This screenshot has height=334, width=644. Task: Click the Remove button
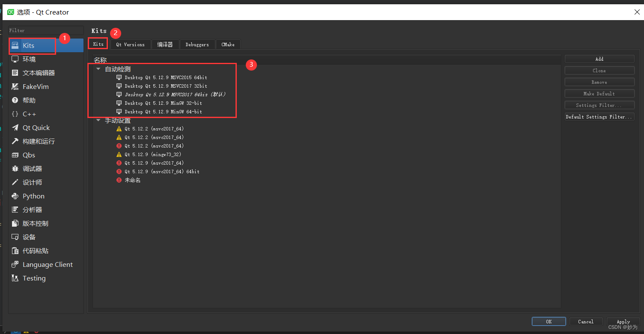point(599,82)
